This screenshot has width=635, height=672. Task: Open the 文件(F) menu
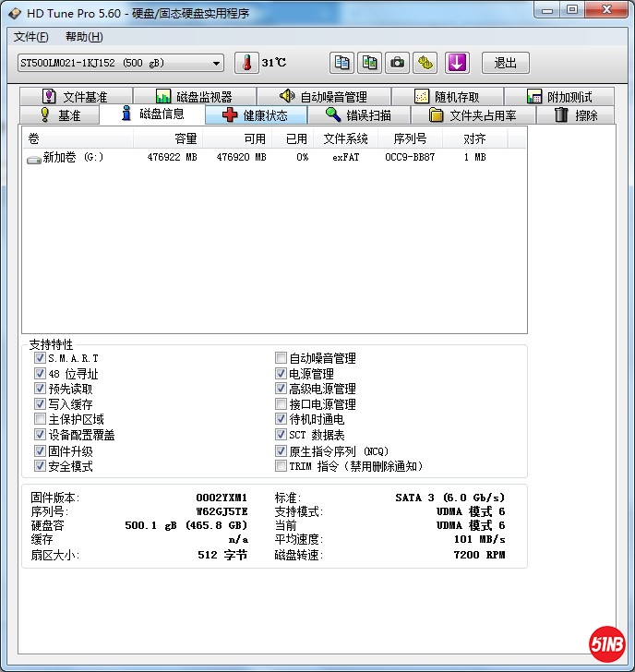(x=31, y=37)
